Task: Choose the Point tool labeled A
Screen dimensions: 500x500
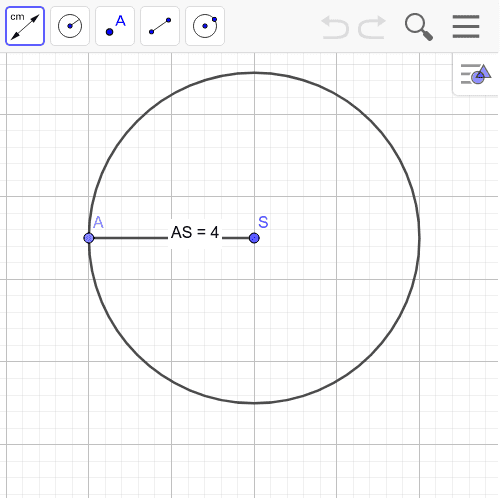Action: point(115,26)
